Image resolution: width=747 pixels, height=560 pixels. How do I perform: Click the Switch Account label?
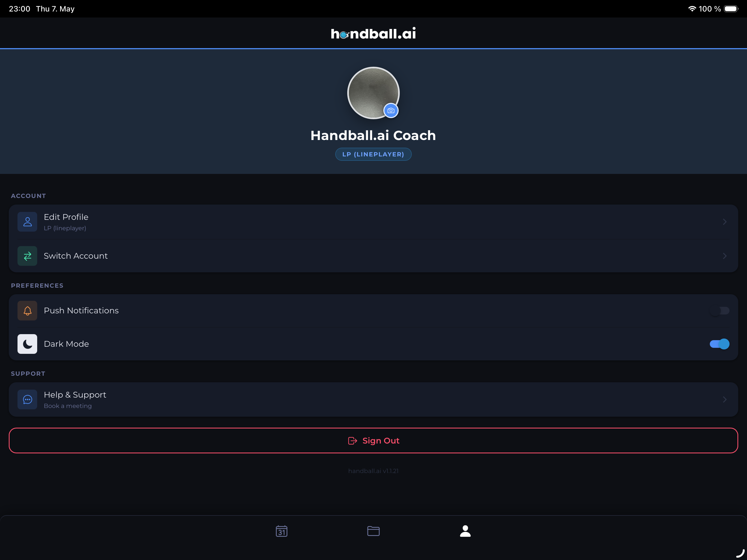(76, 256)
